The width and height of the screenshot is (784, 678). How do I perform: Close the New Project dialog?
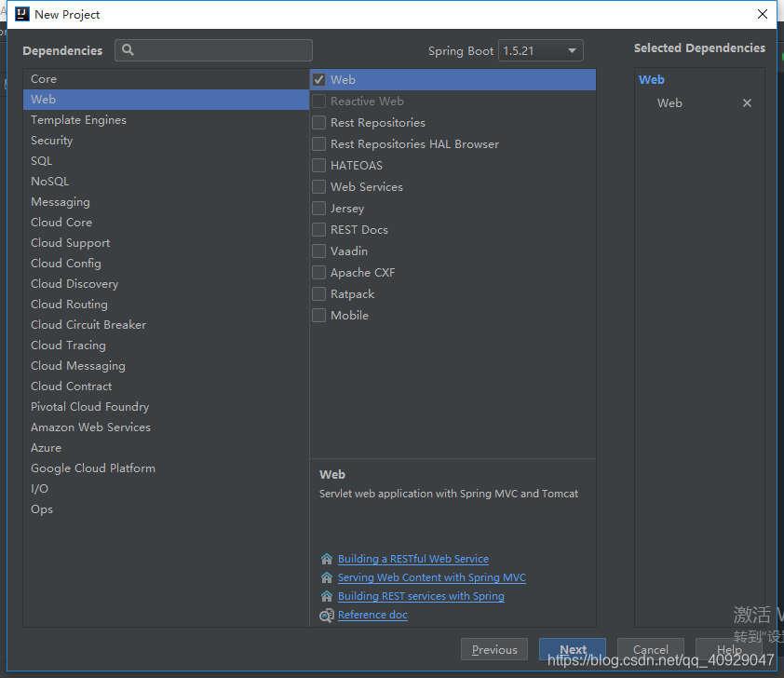tap(763, 14)
